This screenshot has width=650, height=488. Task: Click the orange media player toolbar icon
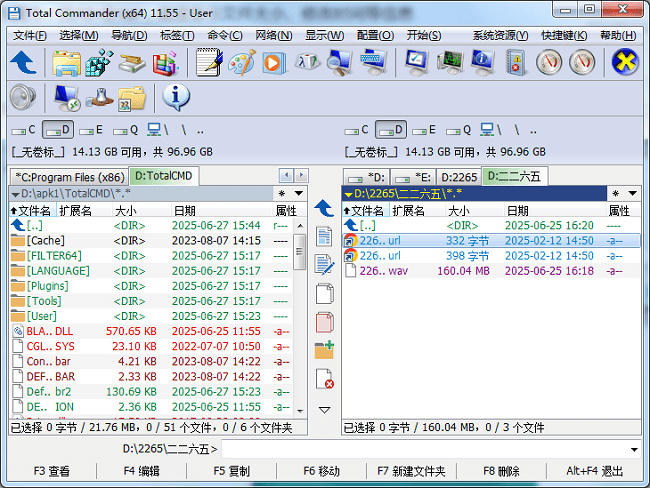(x=273, y=62)
